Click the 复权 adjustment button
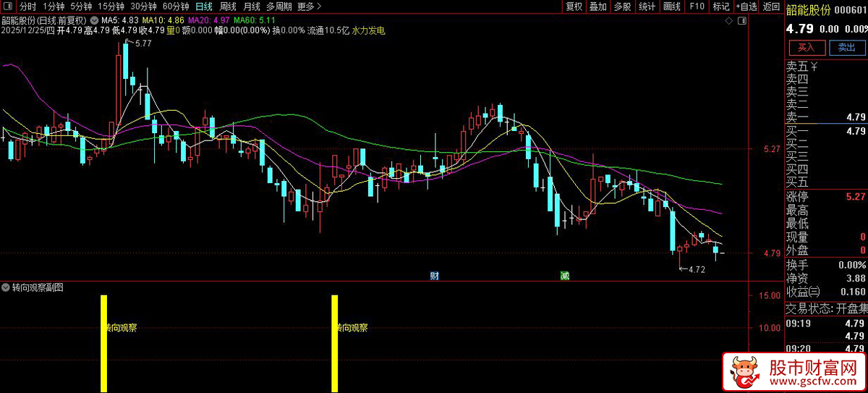This screenshot has height=393, width=868. (x=574, y=7)
